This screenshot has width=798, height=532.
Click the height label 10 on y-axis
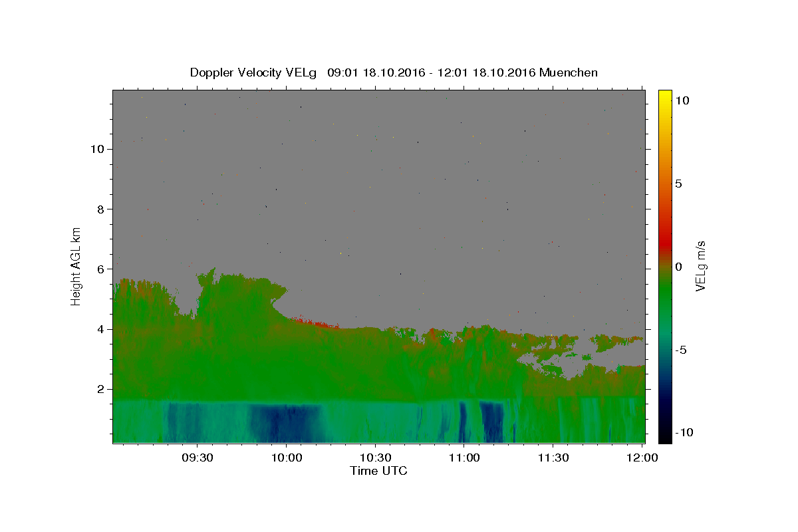[x=98, y=149]
